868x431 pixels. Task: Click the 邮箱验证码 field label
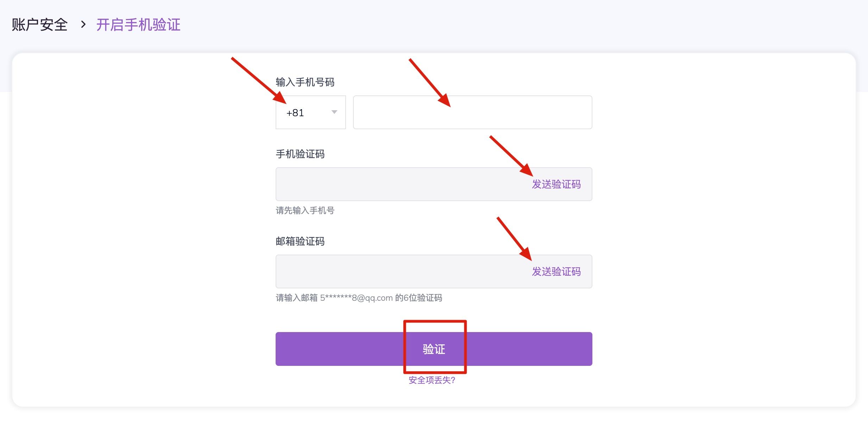[300, 242]
